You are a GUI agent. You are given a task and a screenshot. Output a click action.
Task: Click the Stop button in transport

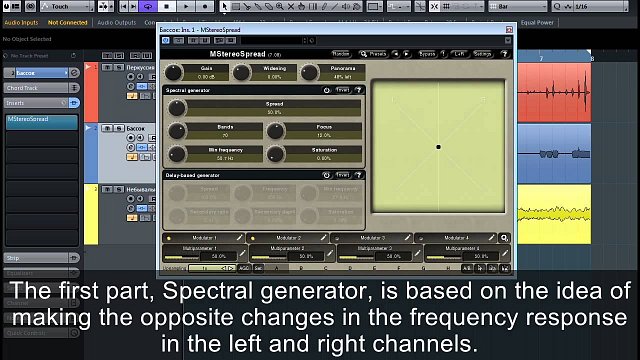click(167, 6)
